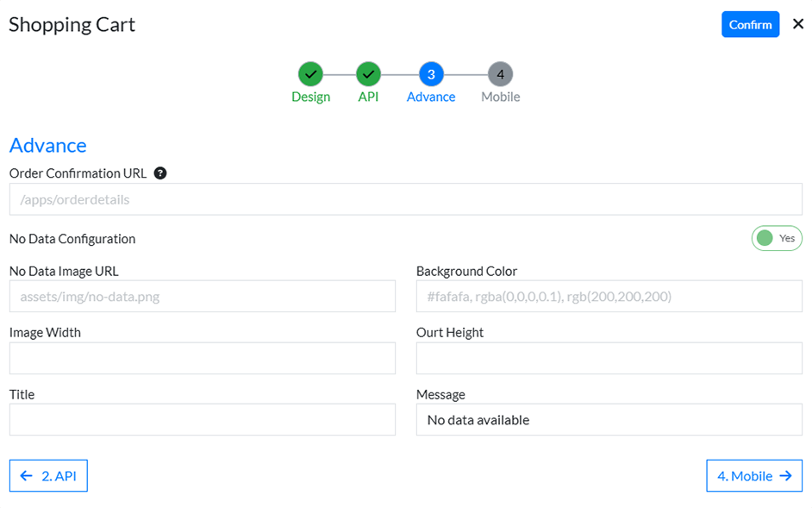Click the Order Confirmation URL field

[405, 199]
